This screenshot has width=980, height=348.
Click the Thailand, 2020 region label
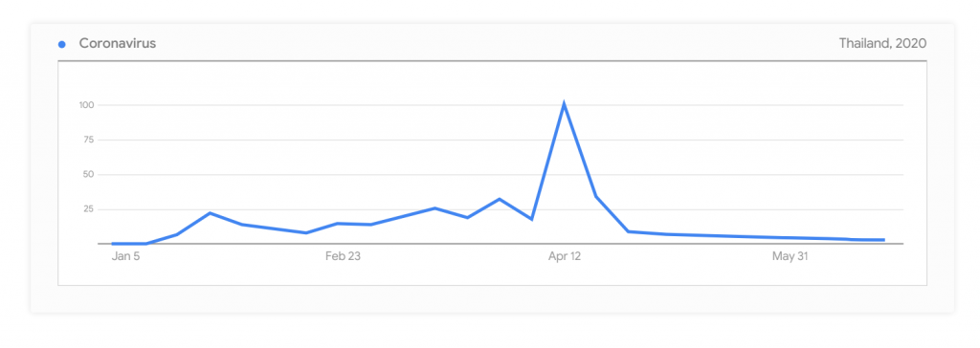click(882, 44)
